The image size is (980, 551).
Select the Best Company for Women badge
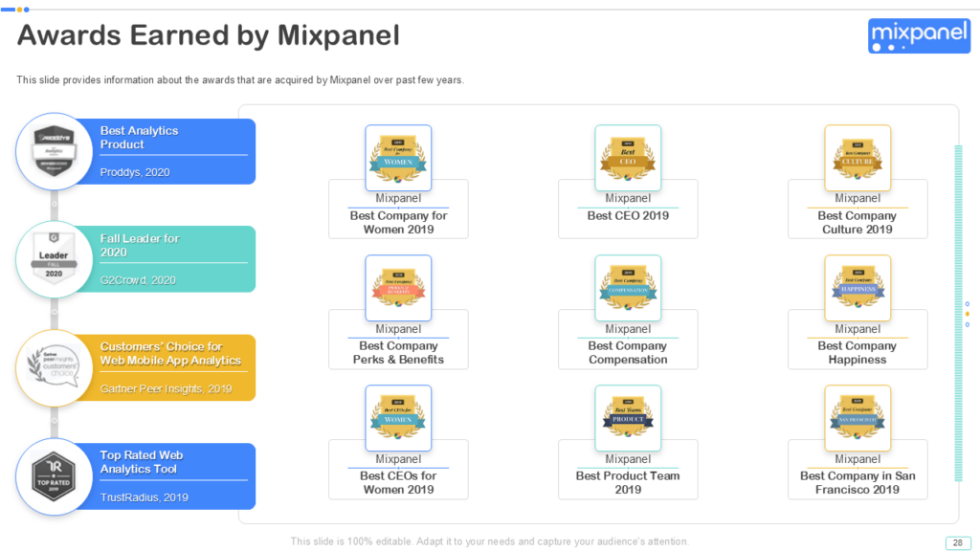[398, 158]
